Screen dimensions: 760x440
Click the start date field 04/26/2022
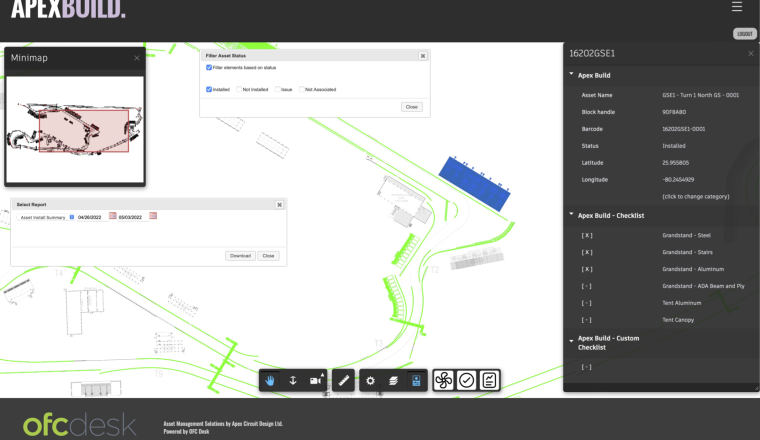pos(92,217)
